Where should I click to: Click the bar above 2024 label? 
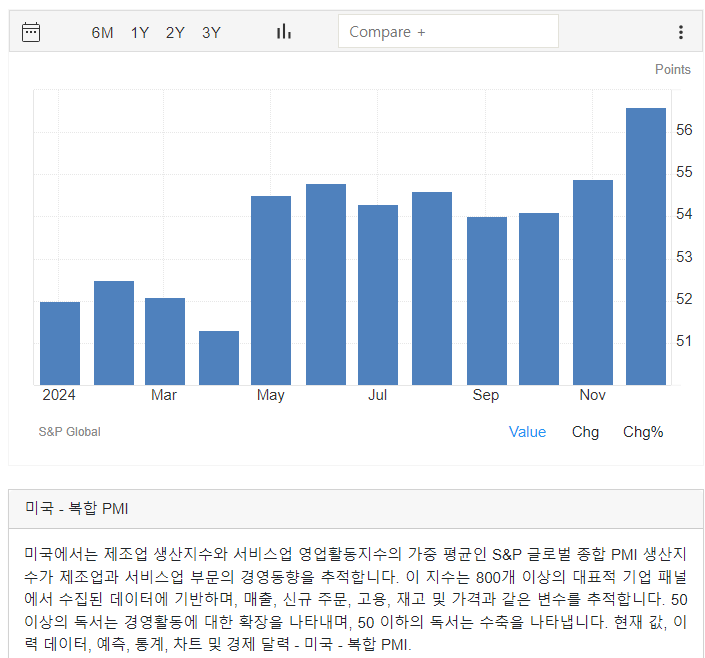click(x=60, y=344)
